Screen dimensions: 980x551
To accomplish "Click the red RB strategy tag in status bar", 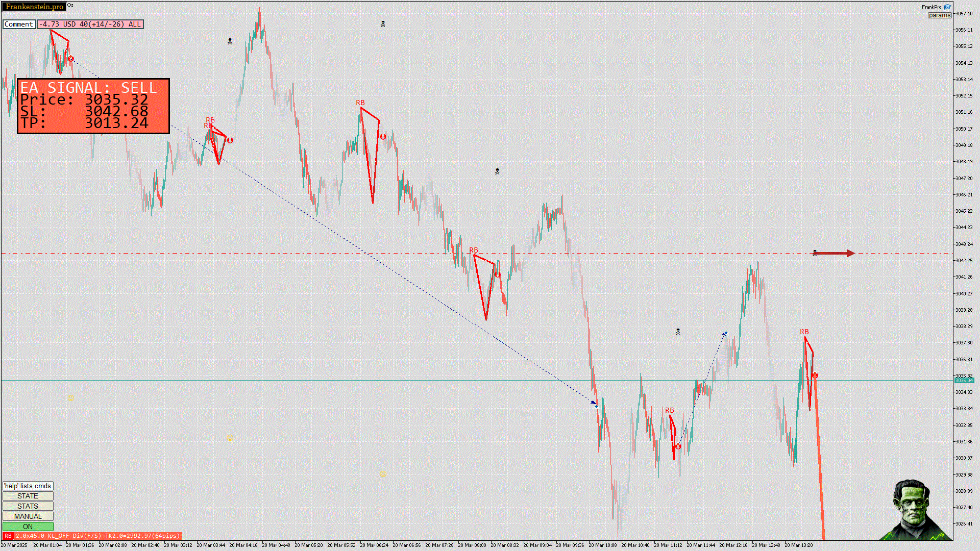I will point(8,536).
